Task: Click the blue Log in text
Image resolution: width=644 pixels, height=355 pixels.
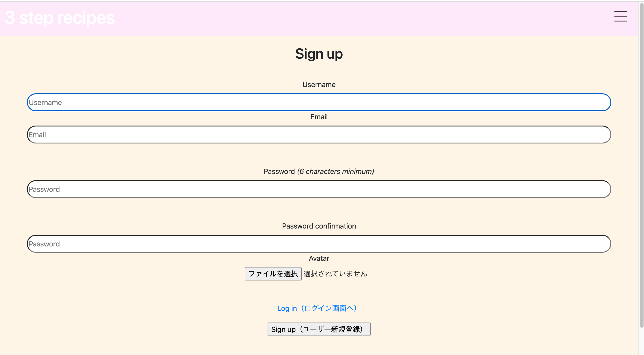Action: coord(287,308)
